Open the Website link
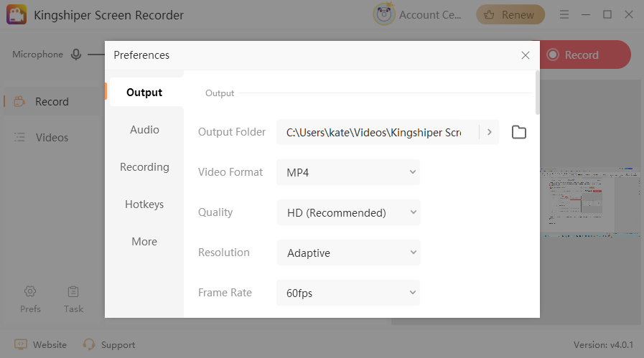644x358 pixels. click(41, 344)
